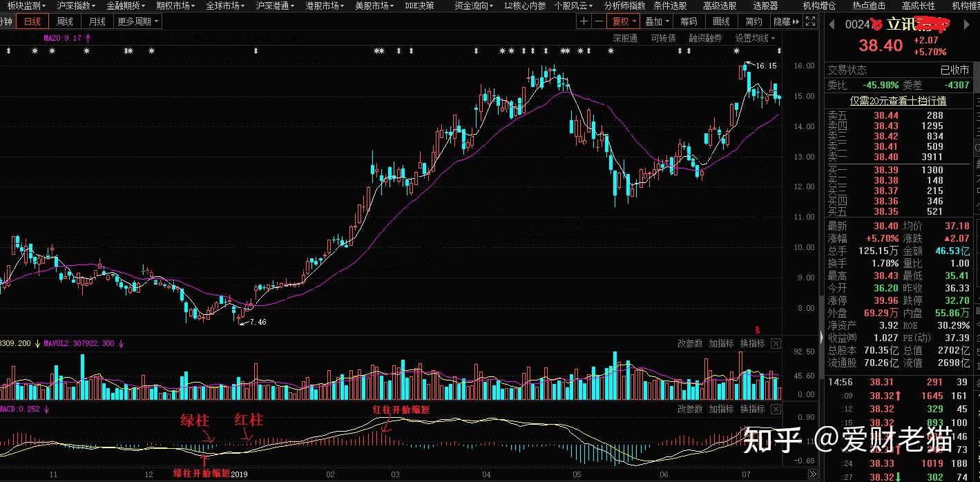Open L2核心内参 menu item
This screenshot has width=980, height=482.
click(525, 6)
